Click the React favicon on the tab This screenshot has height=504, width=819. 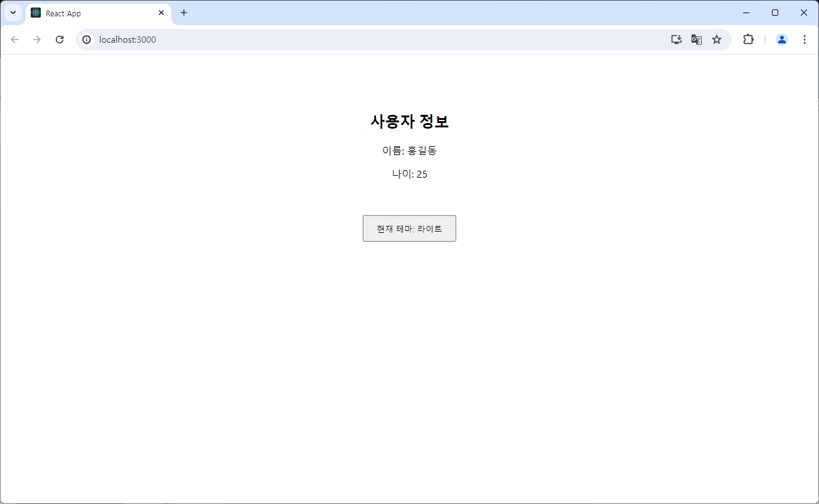pyautogui.click(x=36, y=13)
